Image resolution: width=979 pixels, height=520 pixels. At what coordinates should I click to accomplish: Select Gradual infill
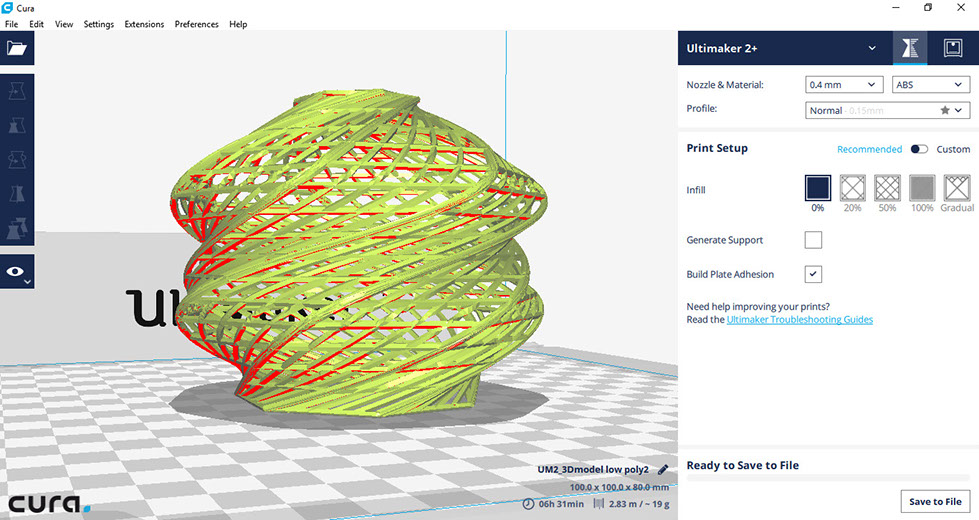pyautogui.click(x=957, y=188)
